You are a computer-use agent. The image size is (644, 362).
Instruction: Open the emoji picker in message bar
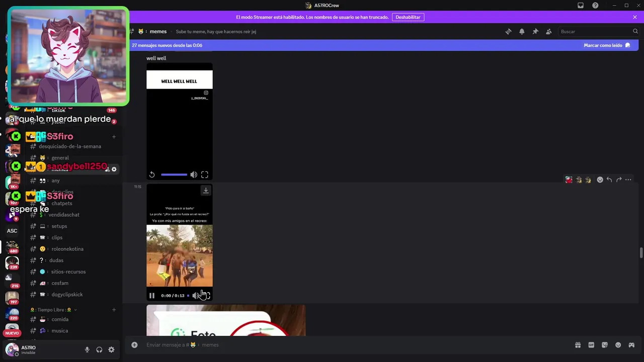(618, 345)
